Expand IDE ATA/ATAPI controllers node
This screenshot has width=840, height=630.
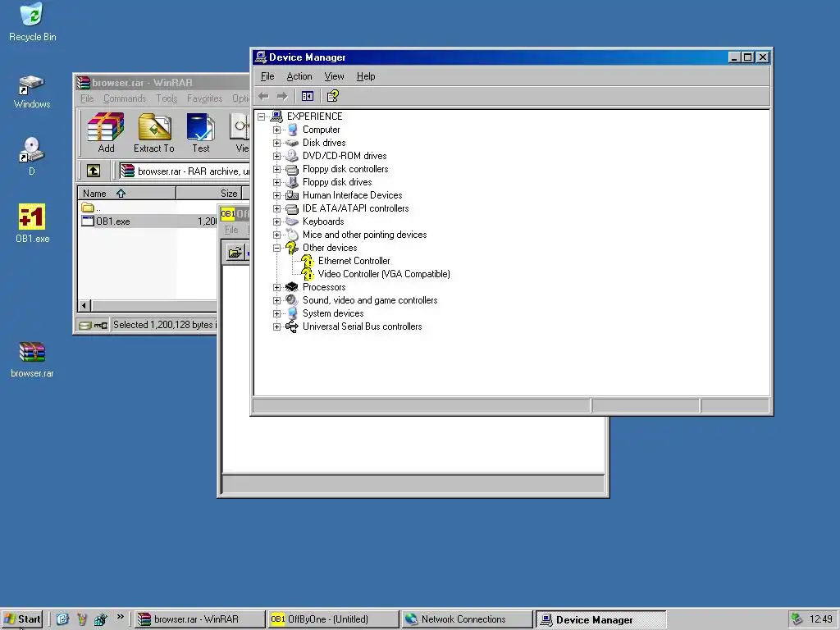coord(277,208)
